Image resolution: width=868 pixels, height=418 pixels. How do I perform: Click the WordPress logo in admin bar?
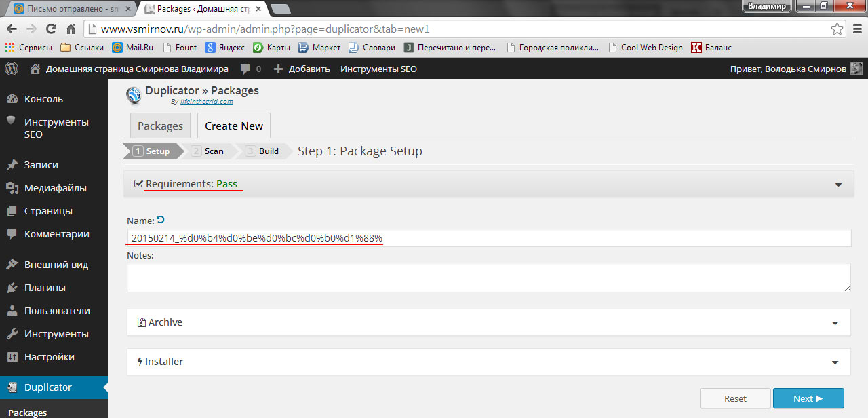pyautogui.click(x=12, y=69)
